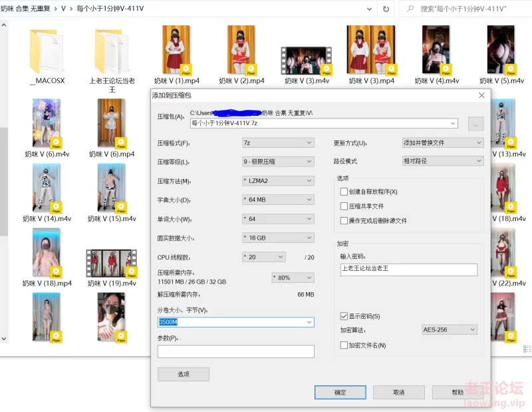Enable 创建自释放程序(X) checkbox
Screen dimensions: 532x412
[344, 192]
